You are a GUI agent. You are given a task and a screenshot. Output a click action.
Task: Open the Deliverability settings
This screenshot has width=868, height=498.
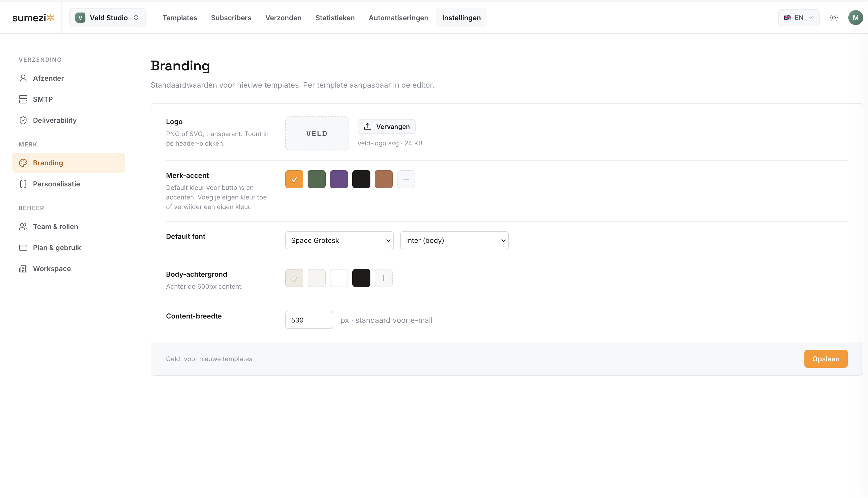68,120
